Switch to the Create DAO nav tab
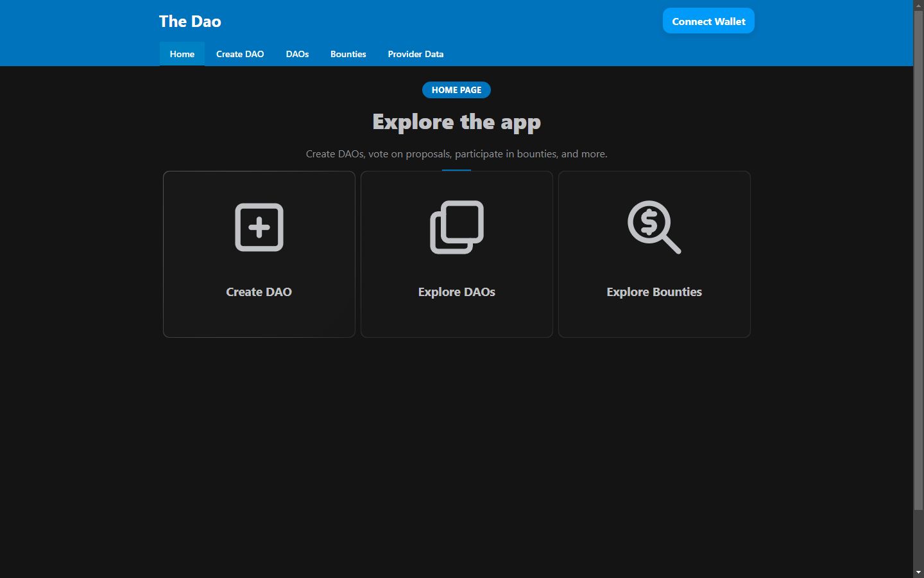 (x=240, y=54)
